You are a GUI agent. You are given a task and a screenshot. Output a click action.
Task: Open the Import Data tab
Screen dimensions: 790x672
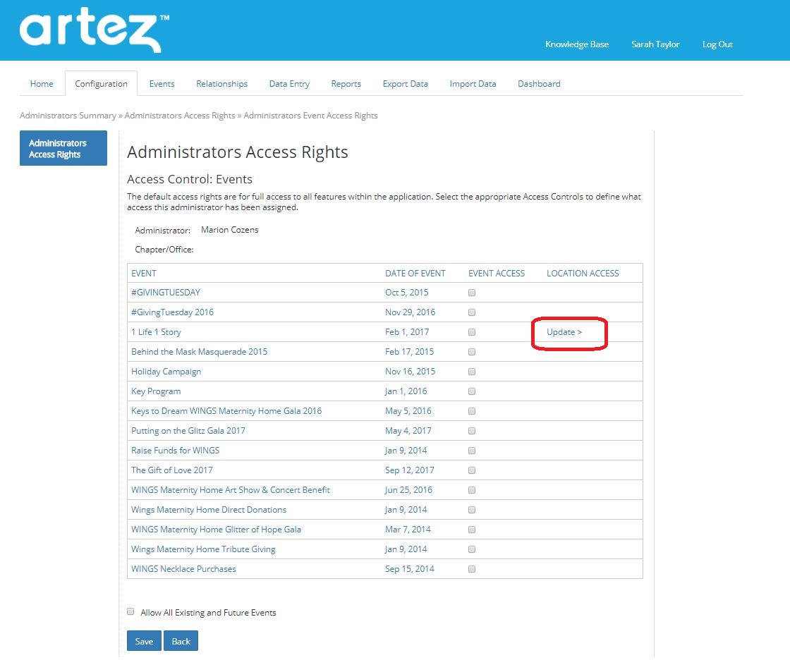click(x=473, y=84)
